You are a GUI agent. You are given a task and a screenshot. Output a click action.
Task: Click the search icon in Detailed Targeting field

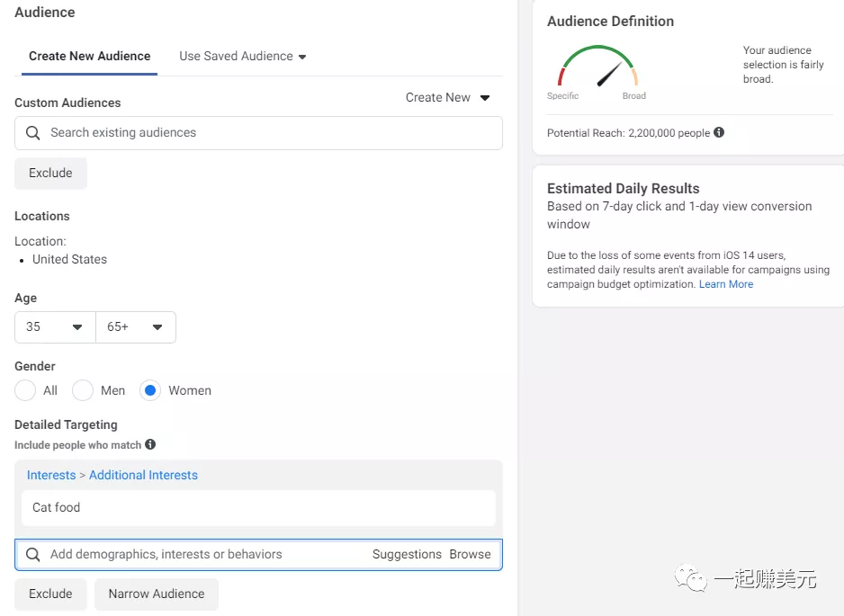[33, 555]
